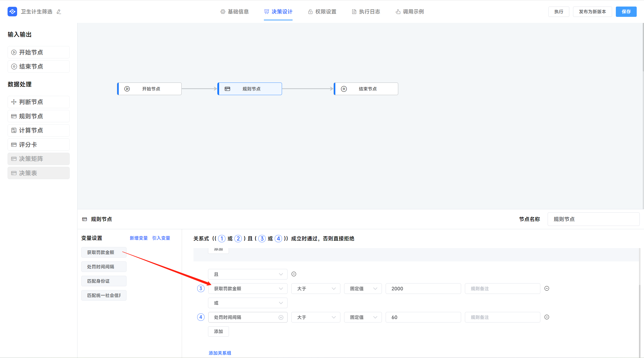Remove the 且 relation group minus icon
The height and width of the screenshot is (358, 644).
pyautogui.click(x=294, y=274)
